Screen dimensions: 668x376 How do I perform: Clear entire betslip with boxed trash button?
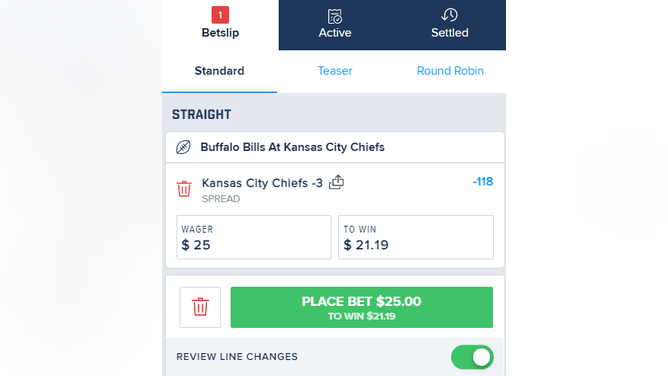pos(200,307)
